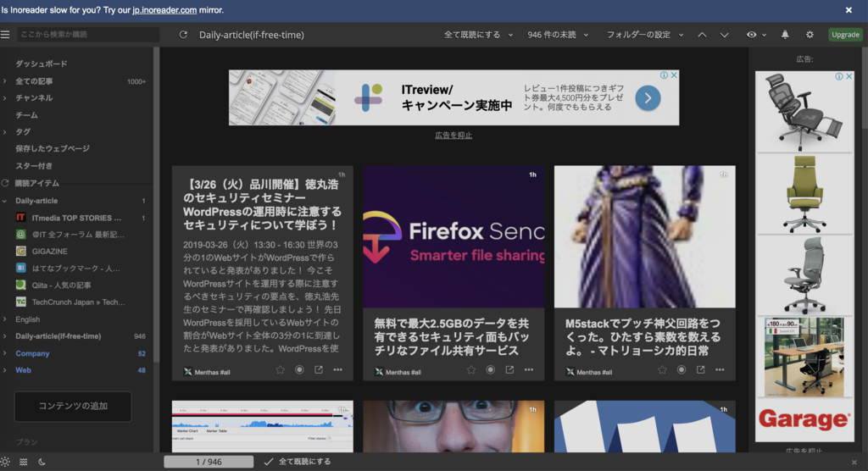
Task: Select 全ての記事 in sidebar
Action: coord(34,81)
